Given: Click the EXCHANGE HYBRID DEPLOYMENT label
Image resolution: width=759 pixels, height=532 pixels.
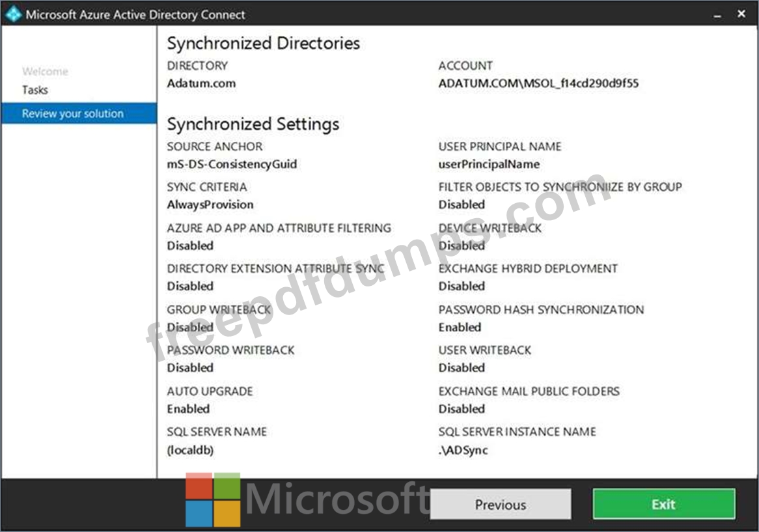Looking at the screenshot, I should [x=528, y=269].
